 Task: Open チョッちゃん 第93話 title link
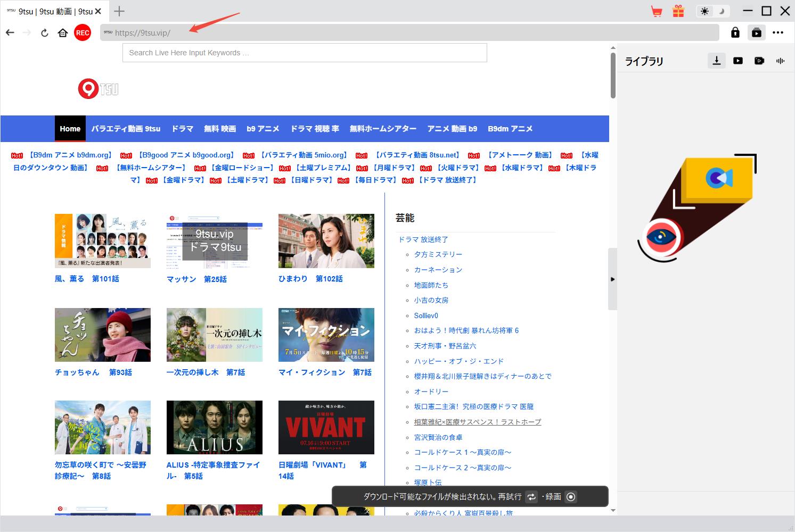point(93,372)
